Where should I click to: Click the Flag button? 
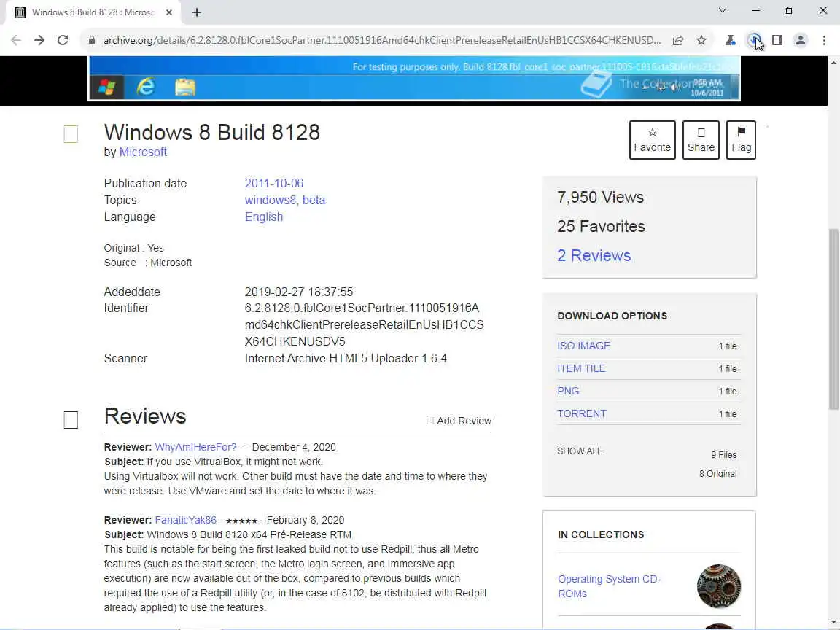[741, 140]
